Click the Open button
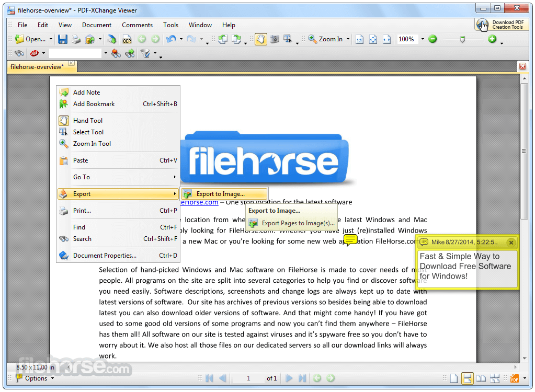535x392 pixels. (30, 39)
